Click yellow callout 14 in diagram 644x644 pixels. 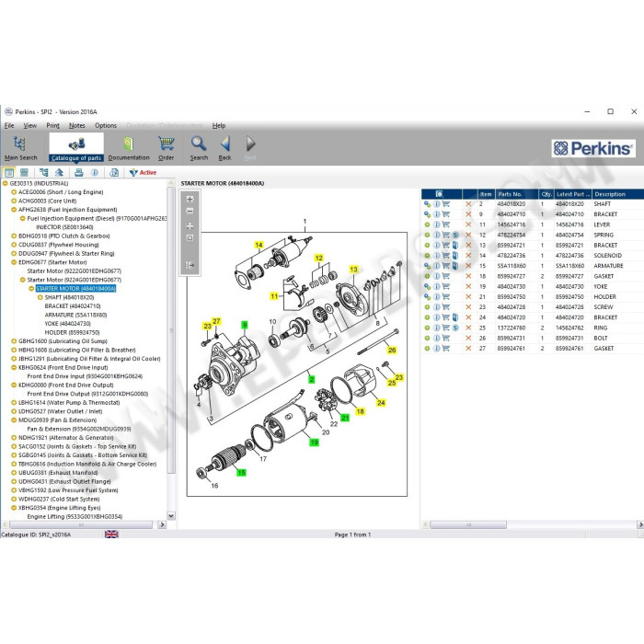(x=259, y=246)
